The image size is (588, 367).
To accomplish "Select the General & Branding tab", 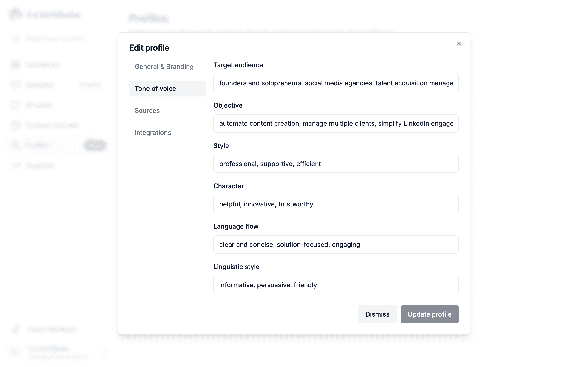I will (x=164, y=66).
